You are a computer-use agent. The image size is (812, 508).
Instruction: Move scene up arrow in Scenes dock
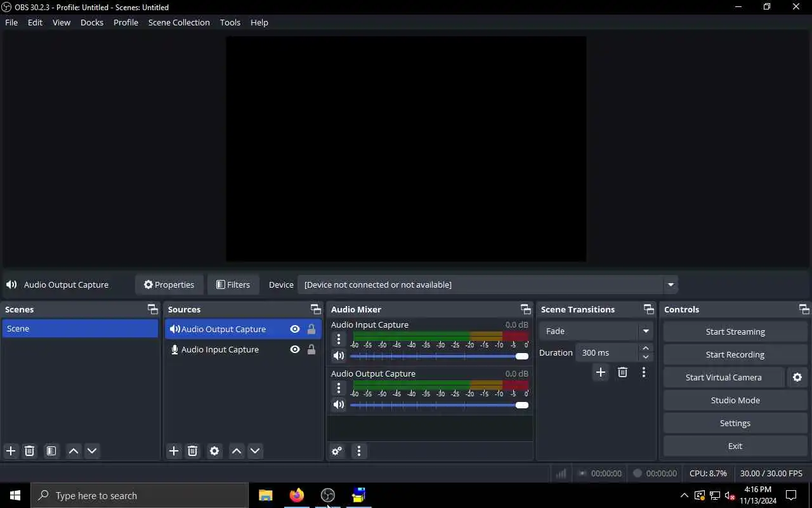[74, 451]
